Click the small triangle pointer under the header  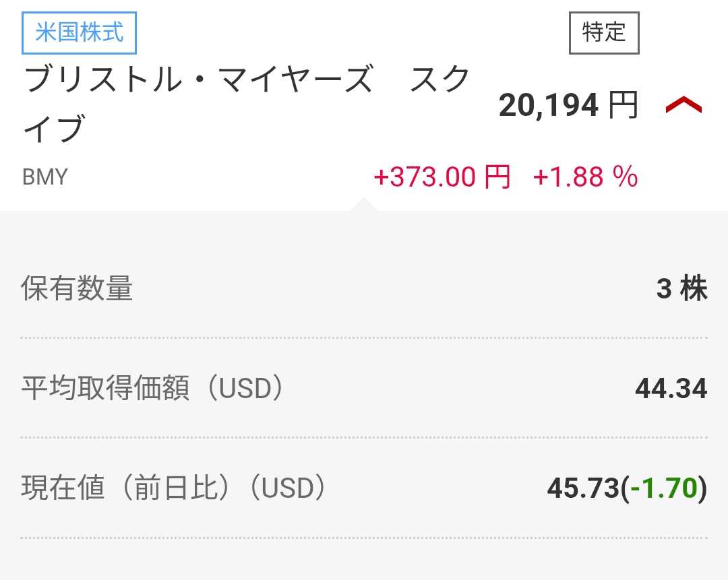click(x=363, y=204)
